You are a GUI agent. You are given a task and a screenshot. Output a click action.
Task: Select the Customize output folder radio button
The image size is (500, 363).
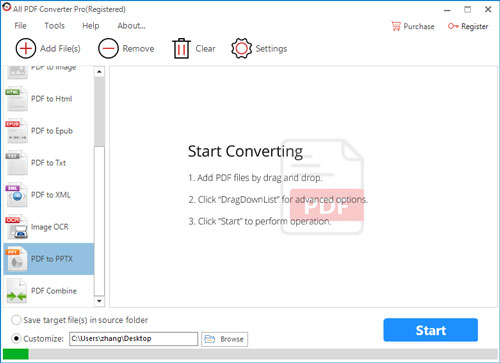pos(16,339)
